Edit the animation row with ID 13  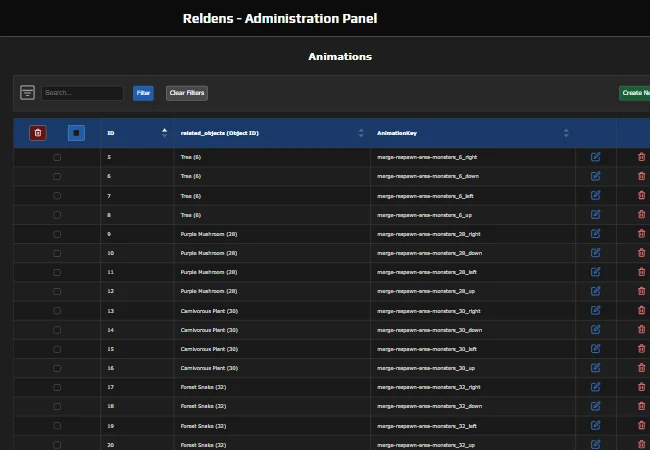595,310
